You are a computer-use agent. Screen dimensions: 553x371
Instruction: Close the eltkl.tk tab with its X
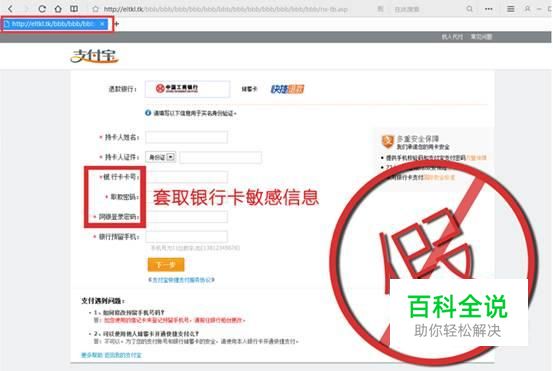coord(102,24)
